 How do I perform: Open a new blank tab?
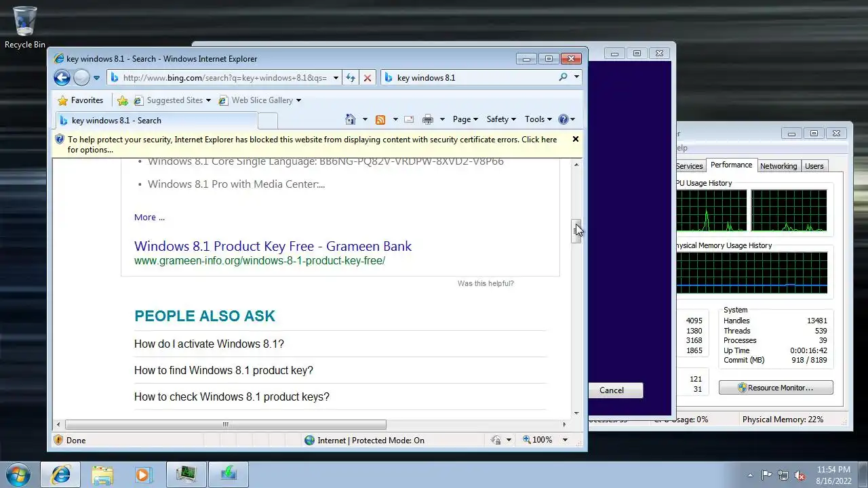268,121
